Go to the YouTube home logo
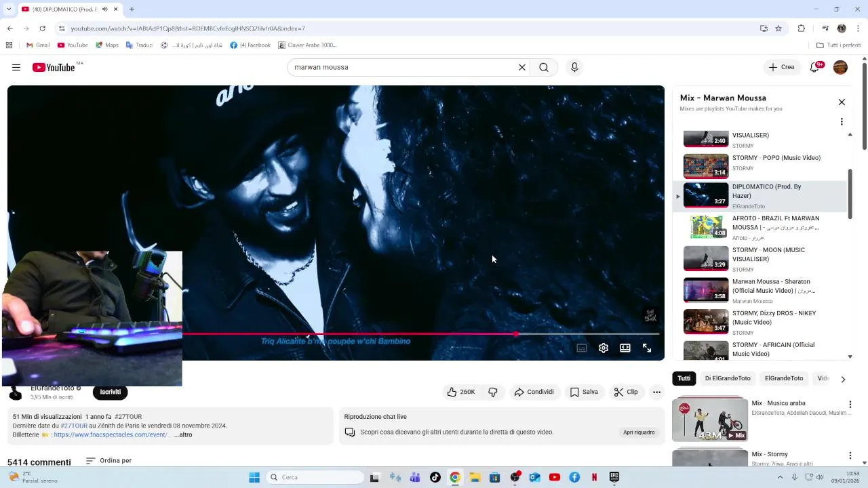The image size is (868, 488). click(54, 67)
